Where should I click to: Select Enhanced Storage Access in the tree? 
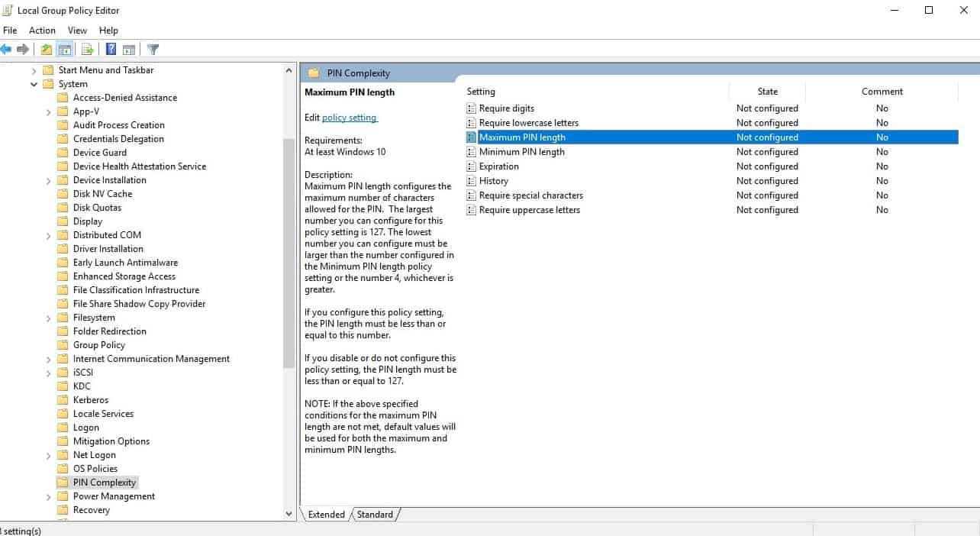[x=124, y=276]
